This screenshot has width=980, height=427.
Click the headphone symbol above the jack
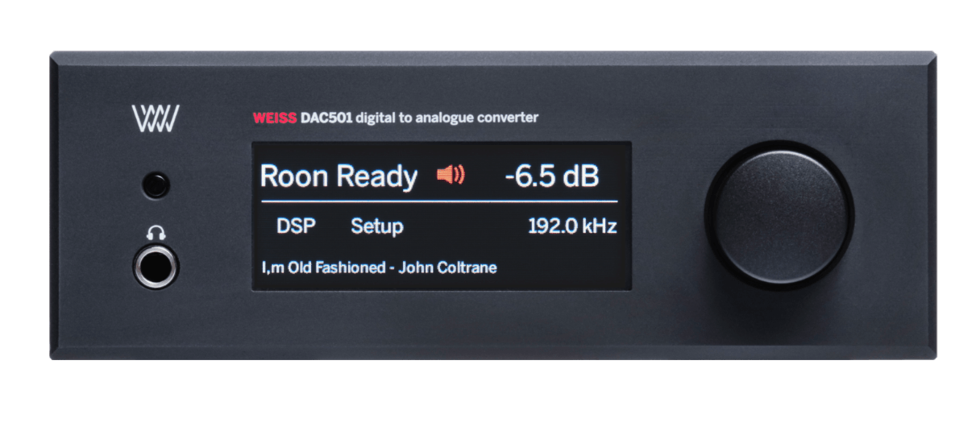[x=156, y=234]
